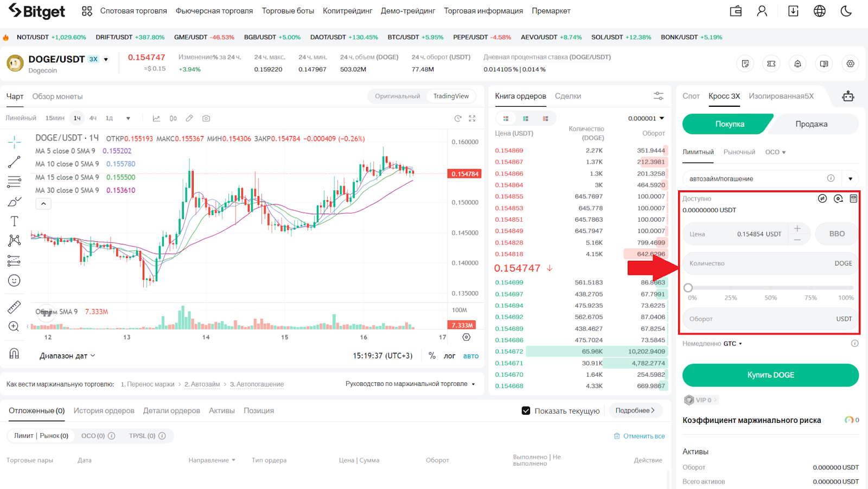Open layout settings gear in pair header
This screenshot has width=868, height=489.
click(x=850, y=63)
